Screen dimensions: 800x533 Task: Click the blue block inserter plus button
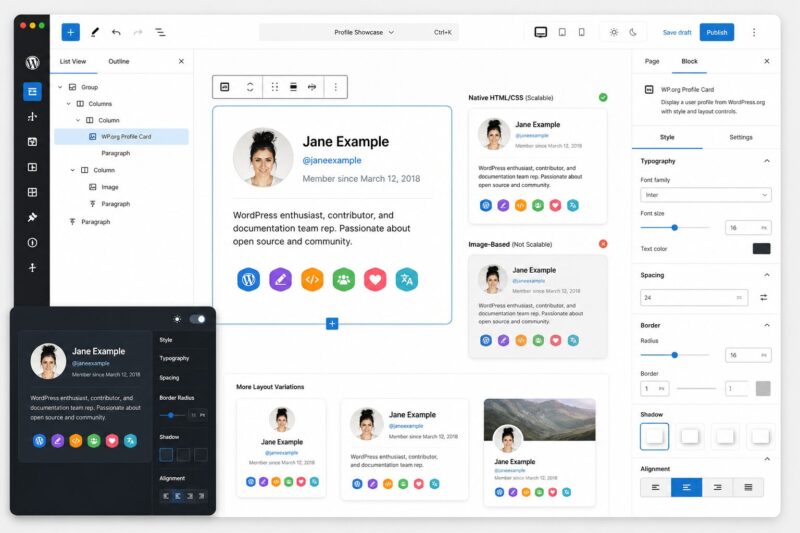click(x=70, y=32)
